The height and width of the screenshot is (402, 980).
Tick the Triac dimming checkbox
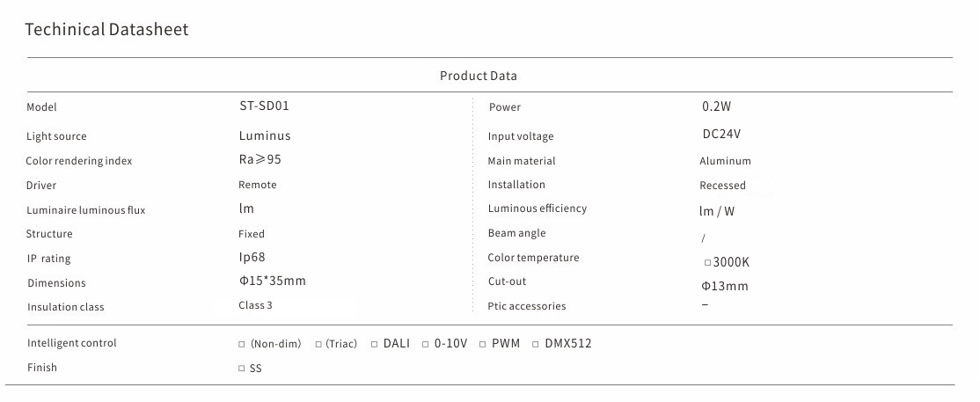(x=318, y=344)
